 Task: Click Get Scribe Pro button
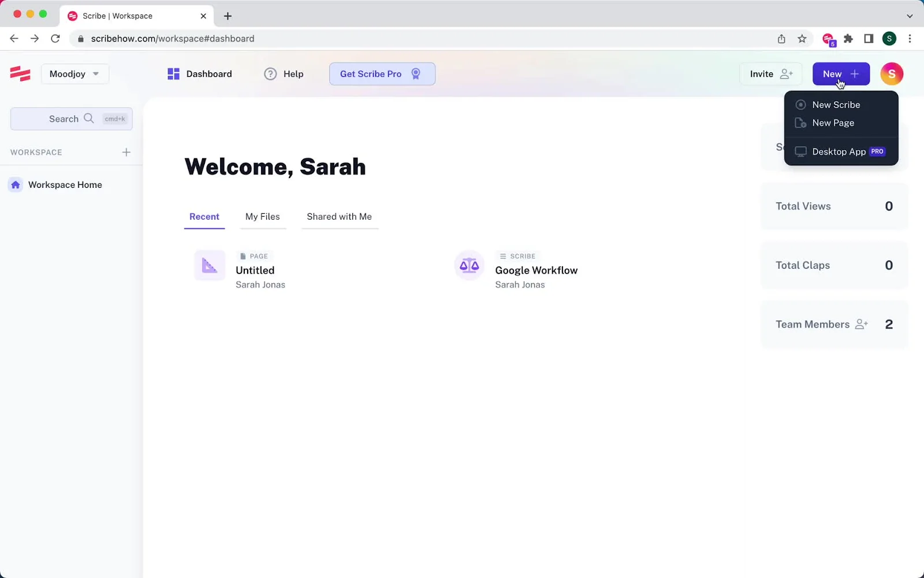(382, 74)
